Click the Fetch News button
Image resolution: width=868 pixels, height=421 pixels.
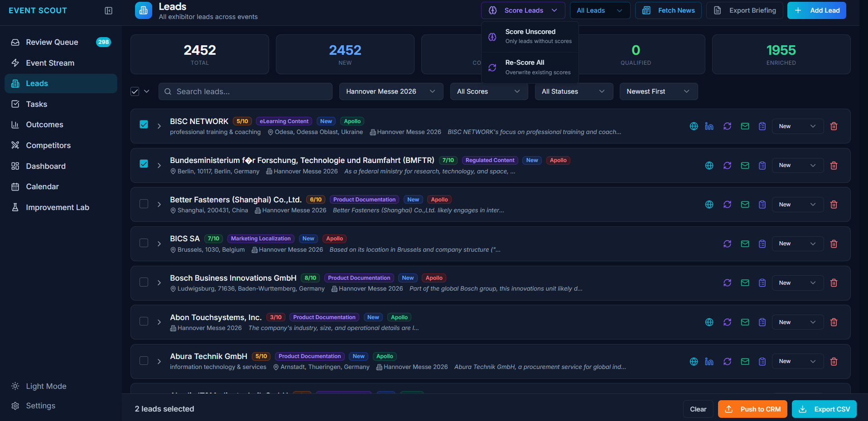tap(668, 10)
